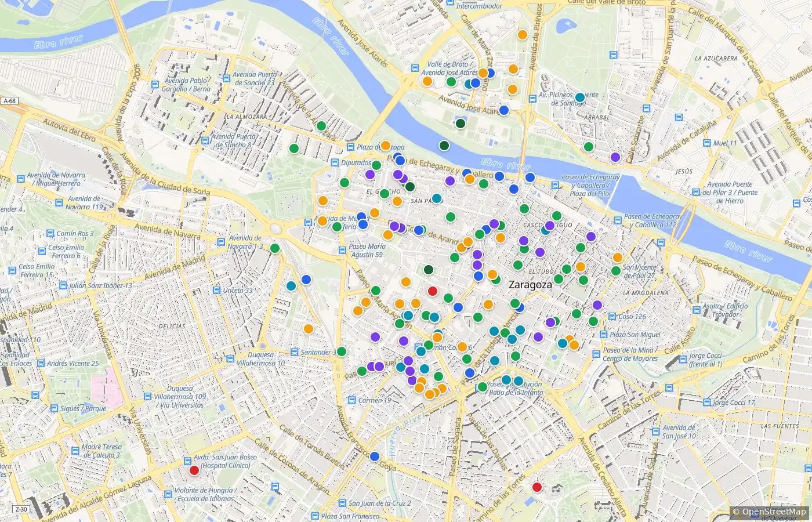Select the Avda. San Juan Bosco stop icon
Image resolution: width=812 pixels, height=522 pixels.
[187, 461]
